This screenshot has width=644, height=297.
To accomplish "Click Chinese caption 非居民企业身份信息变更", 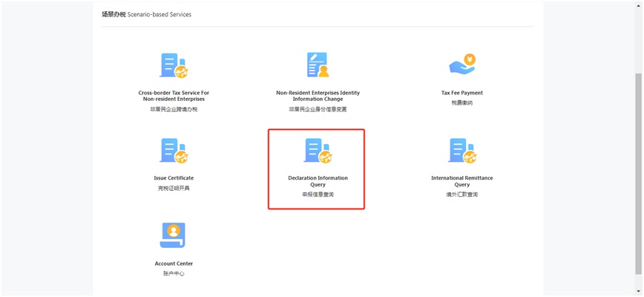I will (x=318, y=109).
